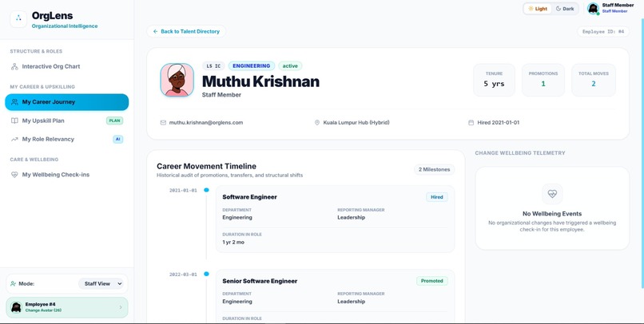Expand the Employee #4 card chevron

point(121,307)
